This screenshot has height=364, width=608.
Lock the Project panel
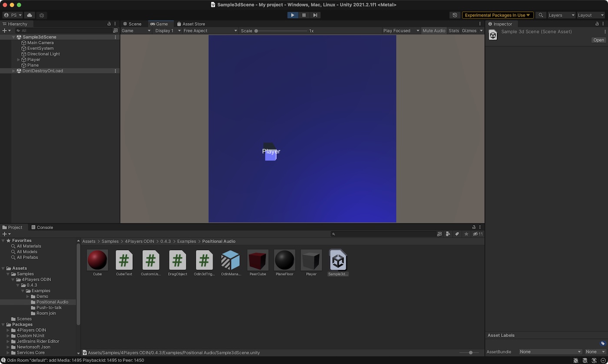[474, 227]
